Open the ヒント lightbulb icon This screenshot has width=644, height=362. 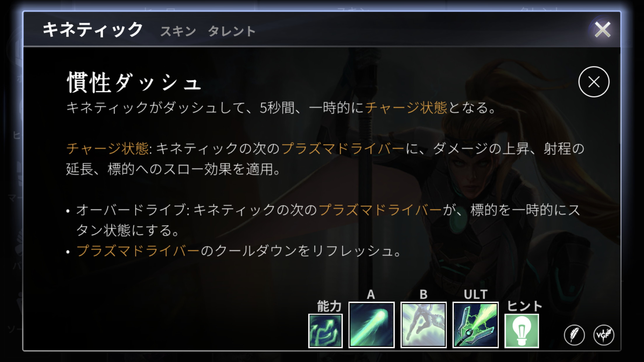click(x=522, y=331)
